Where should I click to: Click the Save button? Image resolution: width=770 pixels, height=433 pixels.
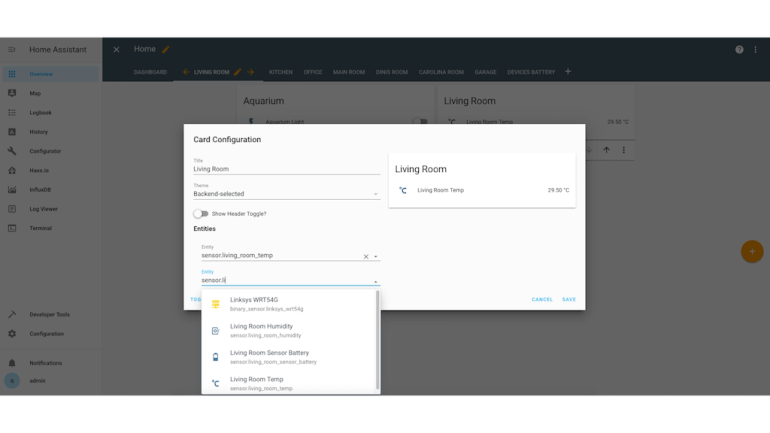569,299
